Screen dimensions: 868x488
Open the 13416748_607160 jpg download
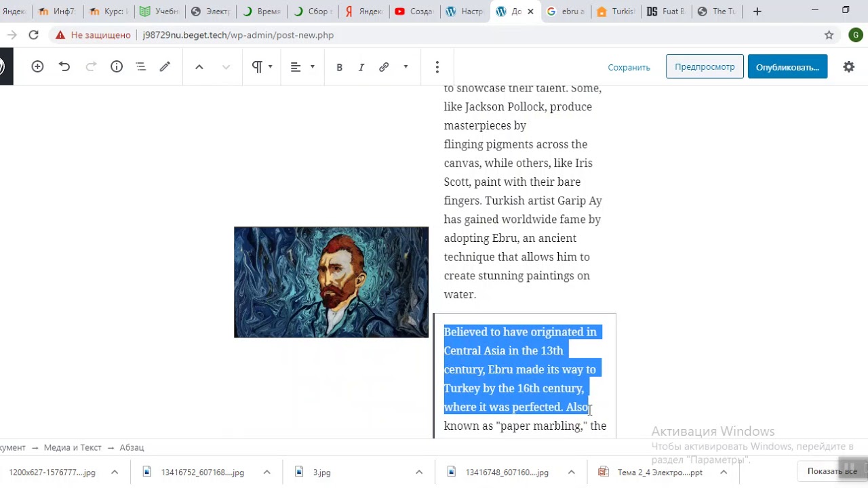coord(507,472)
